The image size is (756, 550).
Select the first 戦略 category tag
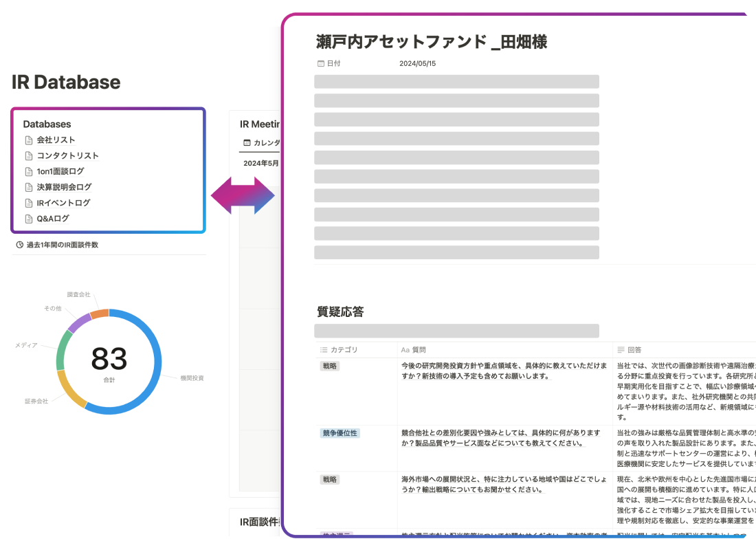pos(330,366)
